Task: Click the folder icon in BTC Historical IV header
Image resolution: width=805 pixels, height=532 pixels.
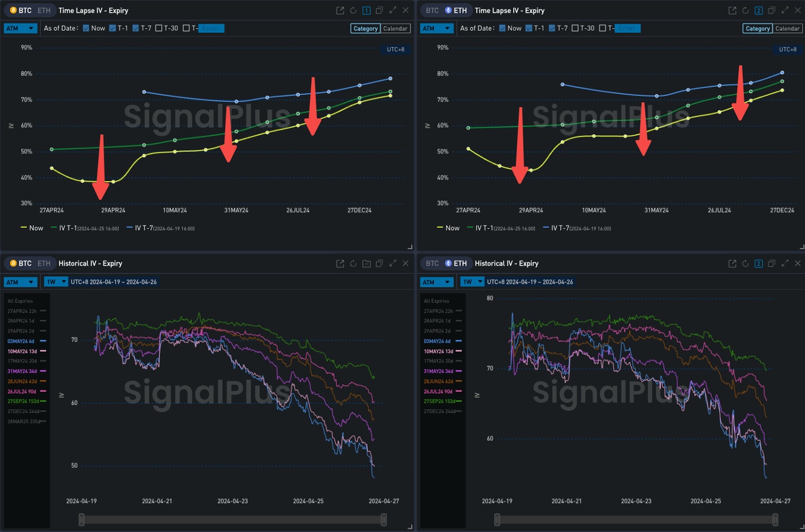Action: click(367, 263)
